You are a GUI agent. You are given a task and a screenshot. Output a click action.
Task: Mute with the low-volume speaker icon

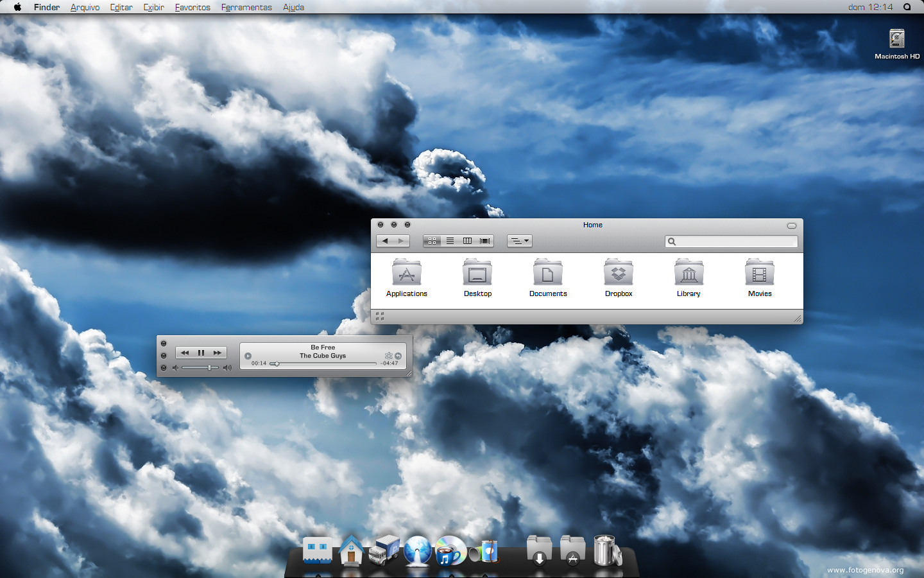175,367
